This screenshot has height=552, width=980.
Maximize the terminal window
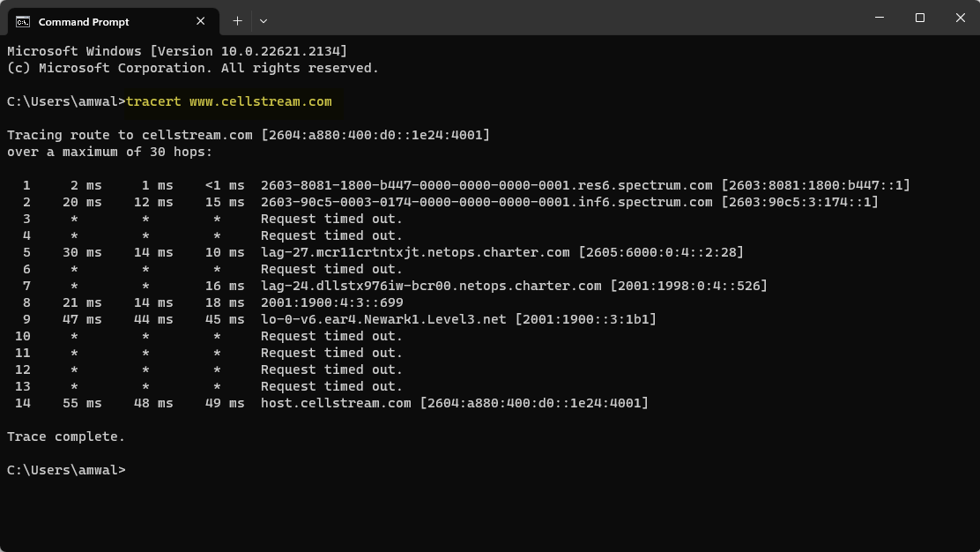tap(920, 18)
